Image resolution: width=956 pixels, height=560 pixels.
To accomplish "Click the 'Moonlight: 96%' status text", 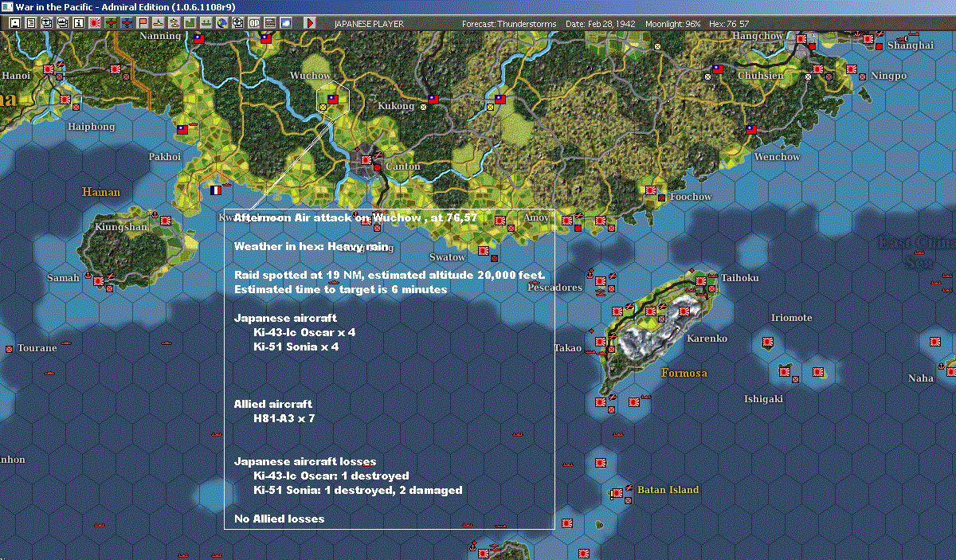I will [x=673, y=24].
